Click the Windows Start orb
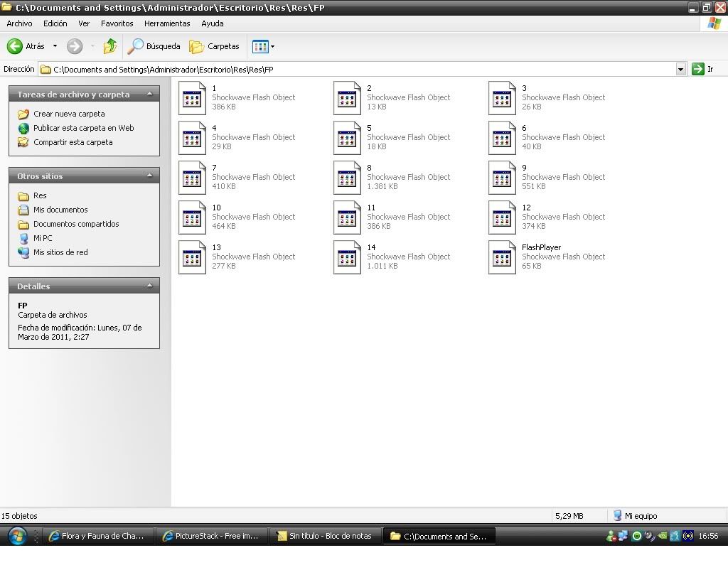Image resolution: width=728 pixels, height=565 pixels. 17,536
